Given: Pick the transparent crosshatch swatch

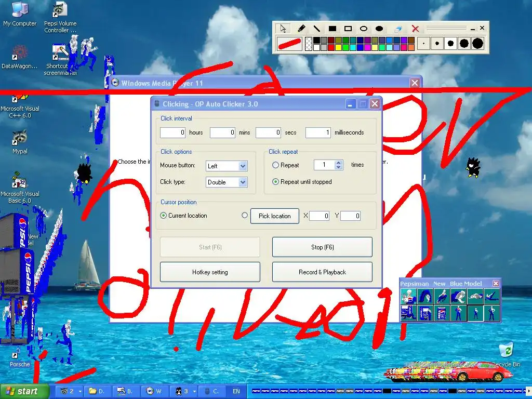Looking at the screenshot, I should 309,44.
